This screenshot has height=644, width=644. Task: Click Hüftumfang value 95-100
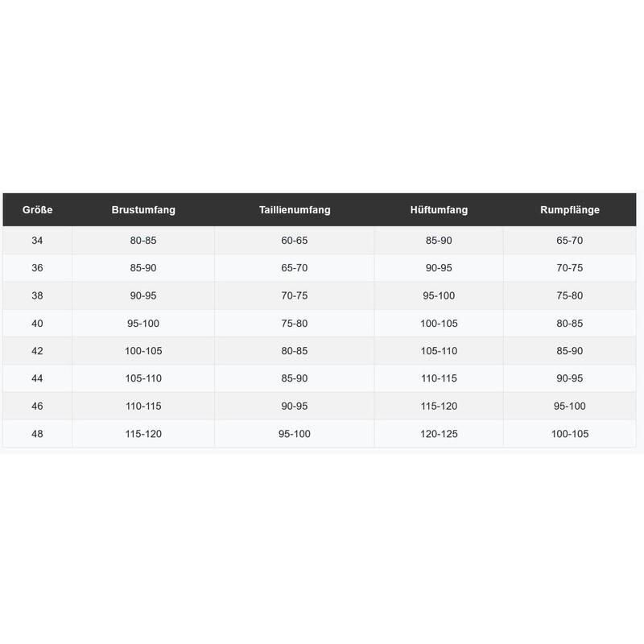coord(439,295)
